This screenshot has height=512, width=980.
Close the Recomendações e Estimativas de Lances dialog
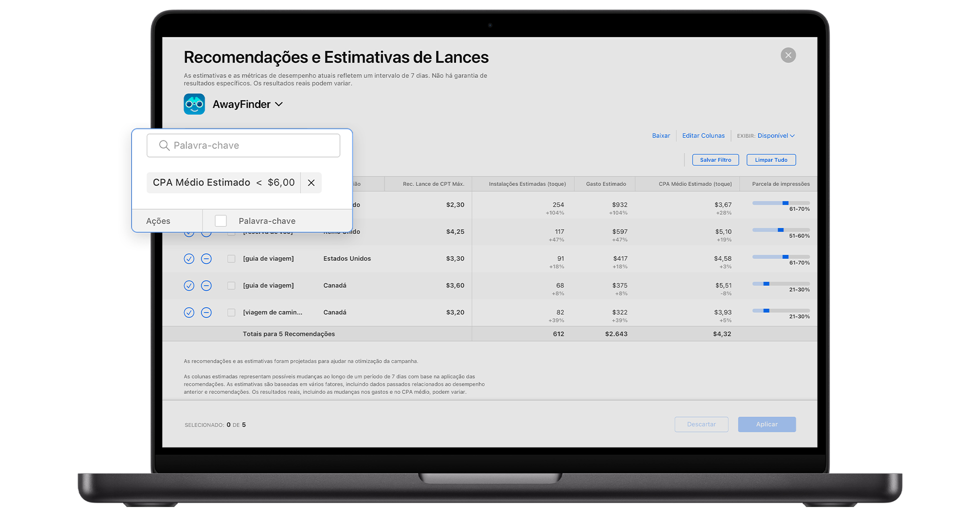click(788, 55)
